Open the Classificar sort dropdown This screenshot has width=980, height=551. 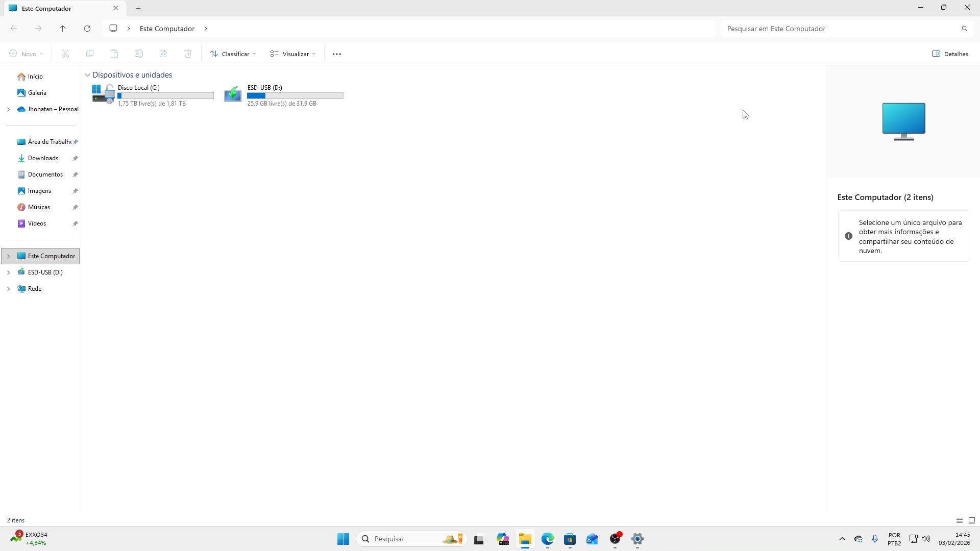click(x=233, y=54)
